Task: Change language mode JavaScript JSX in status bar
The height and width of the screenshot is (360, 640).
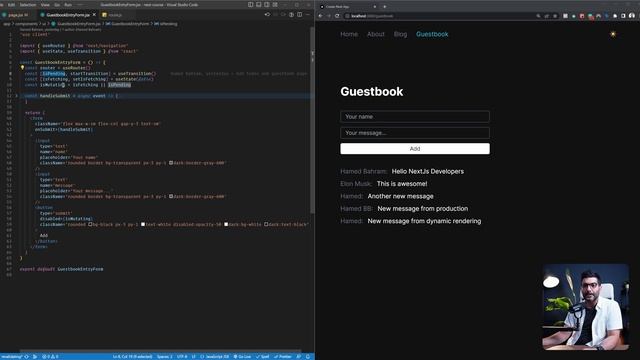Action: click(215, 356)
